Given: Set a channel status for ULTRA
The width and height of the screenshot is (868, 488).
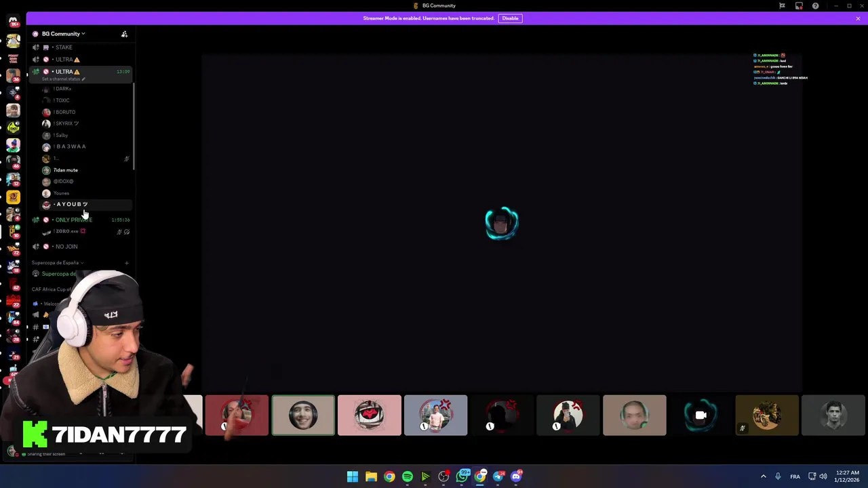Looking at the screenshot, I should (x=63, y=79).
